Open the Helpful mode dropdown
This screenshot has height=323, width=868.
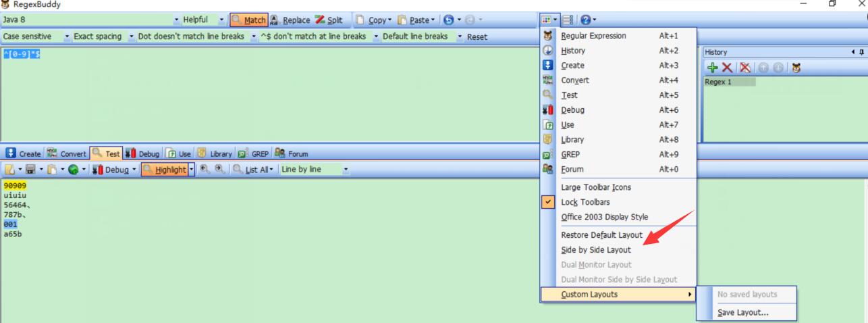(x=222, y=20)
